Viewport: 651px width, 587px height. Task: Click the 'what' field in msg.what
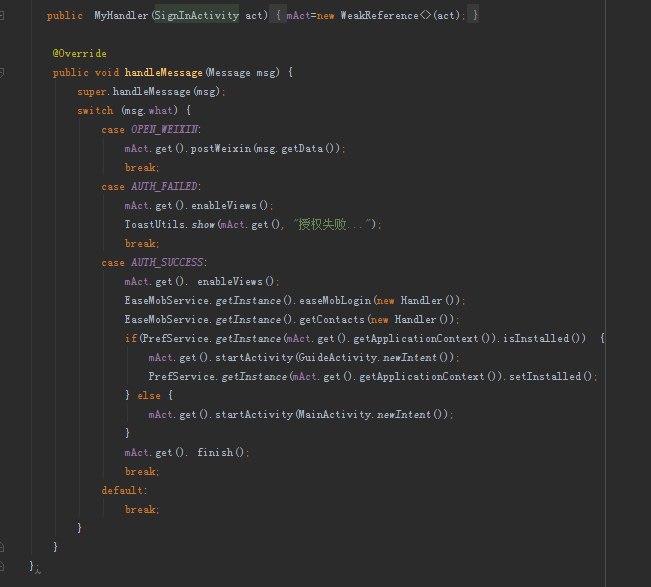point(160,110)
